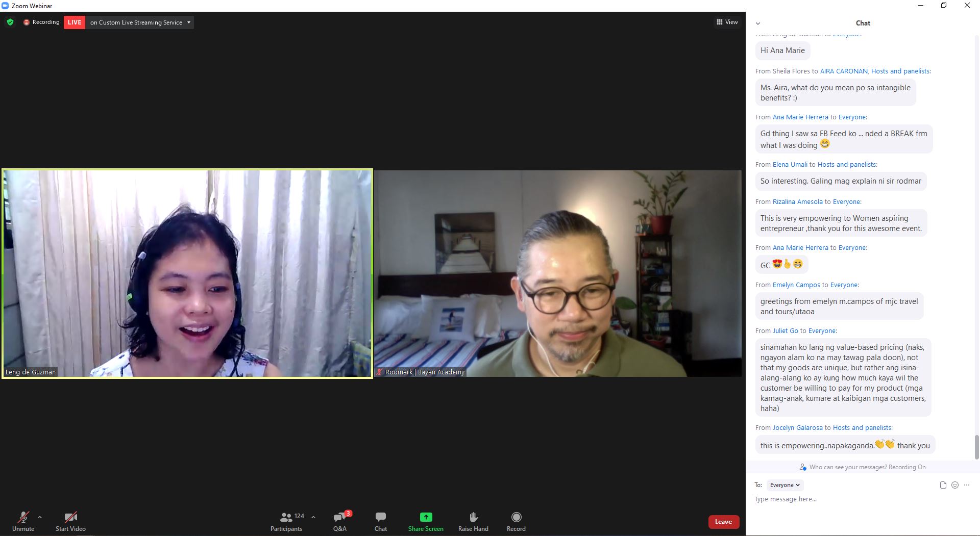Select Leng de Guzman's video tile
The height and width of the screenshot is (536, 980).
pos(187,273)
